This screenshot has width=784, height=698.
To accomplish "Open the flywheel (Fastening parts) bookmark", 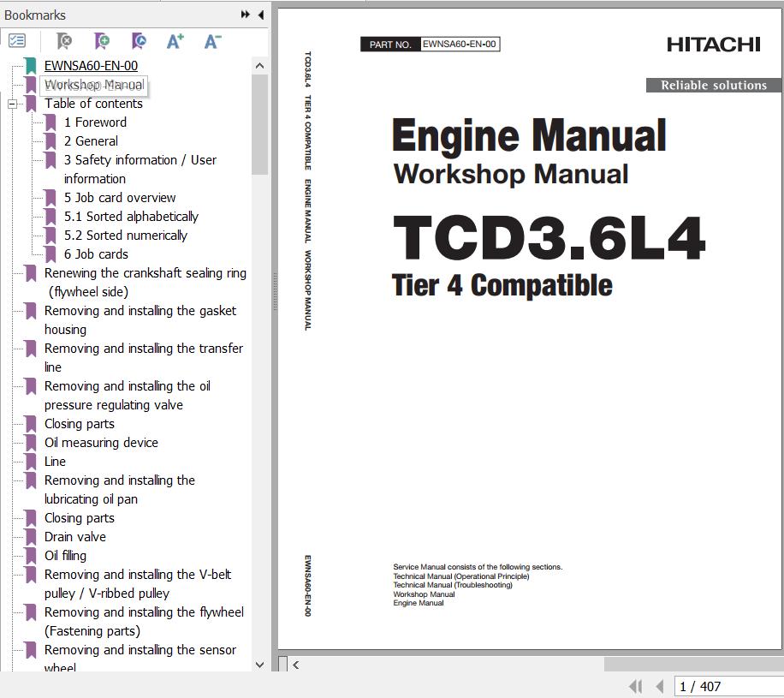I will [x=144, y=622].
